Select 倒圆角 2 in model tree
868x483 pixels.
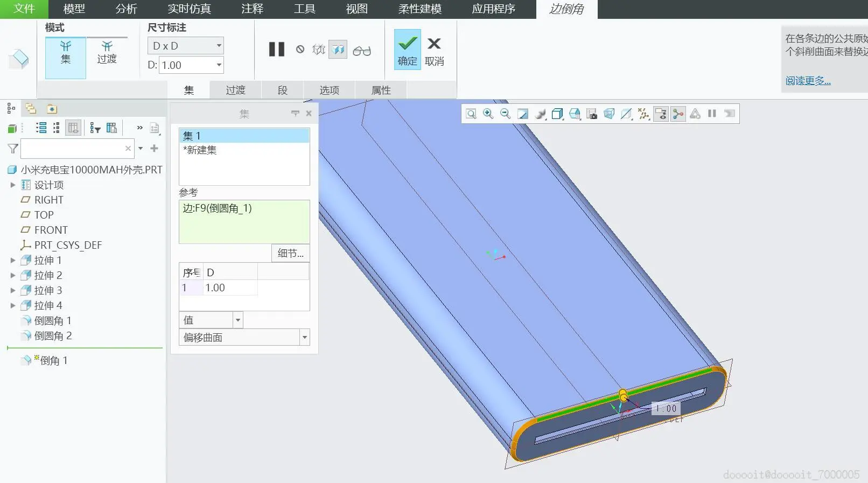pyautogui.click(x=53, y=335)
